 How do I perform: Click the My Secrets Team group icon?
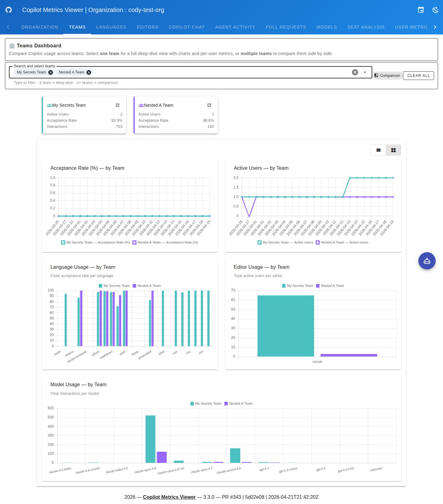49,105
